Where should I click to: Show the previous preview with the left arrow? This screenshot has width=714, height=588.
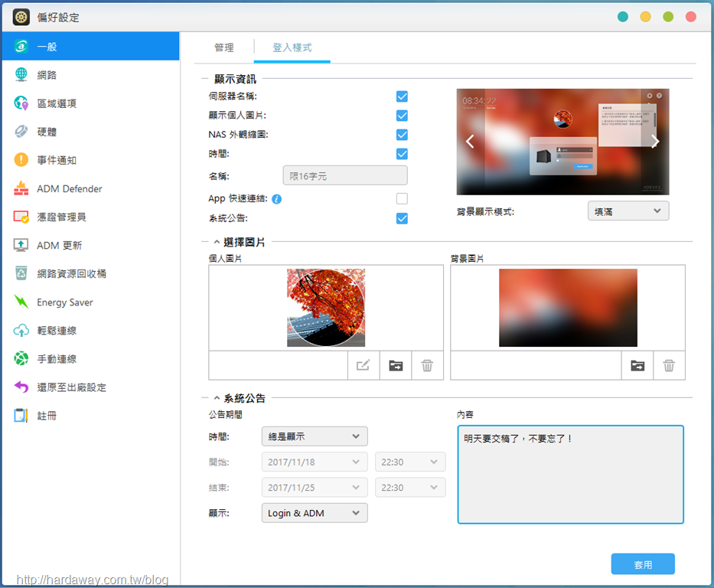pyautogui.click(x=470, y=142)
